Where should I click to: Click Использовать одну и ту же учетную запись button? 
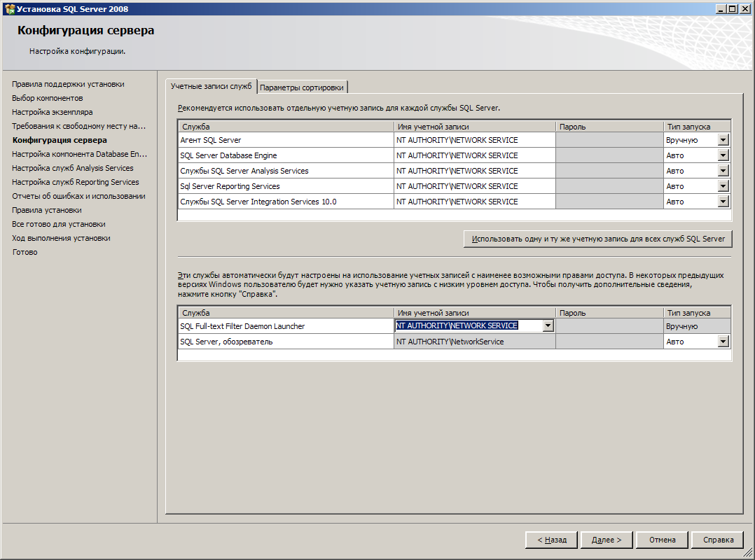(598, 239)
